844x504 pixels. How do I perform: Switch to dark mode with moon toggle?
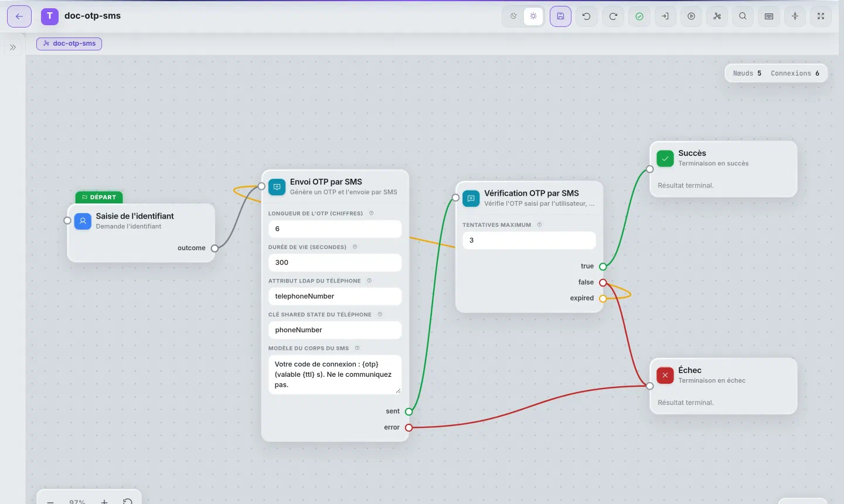tap(513, 16)
